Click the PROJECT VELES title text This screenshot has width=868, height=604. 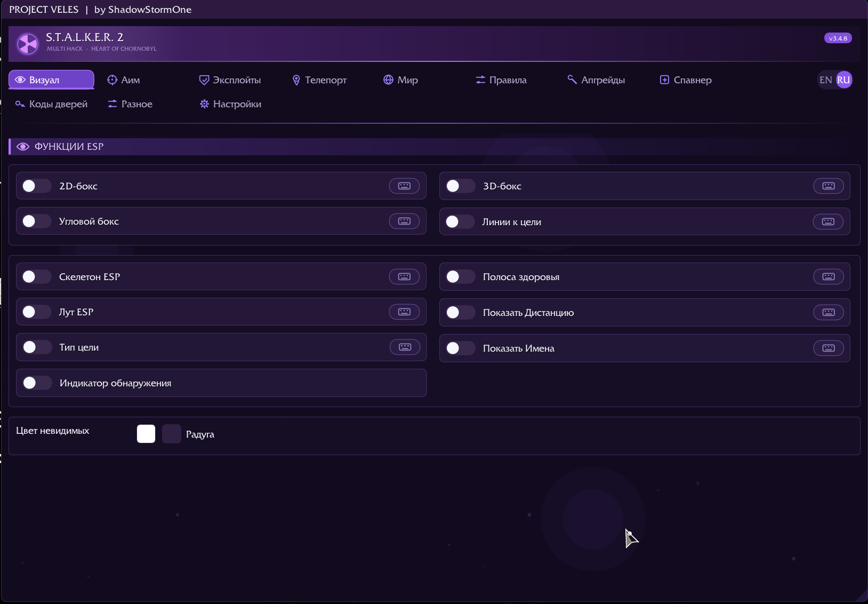coord(44,10)
